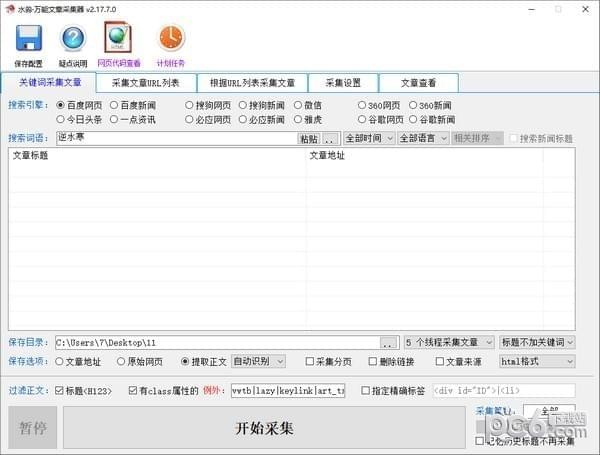Open the 全部语言 dropdown

pos(423,138)
